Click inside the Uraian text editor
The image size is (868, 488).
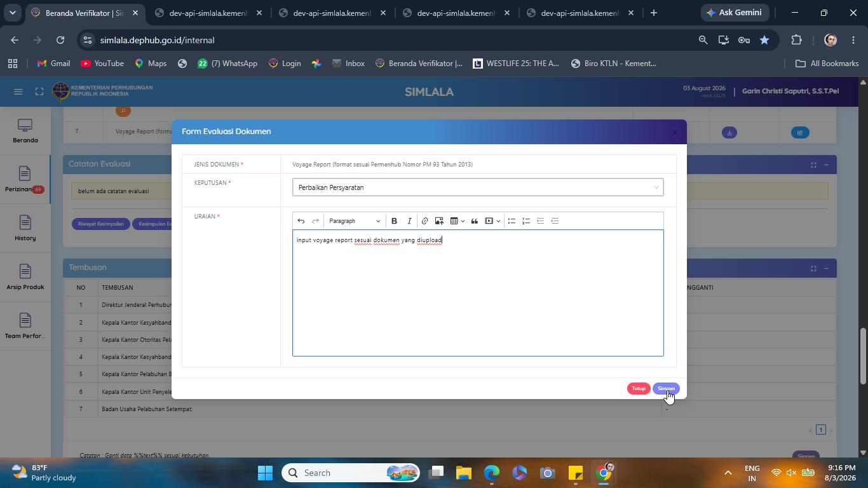478,293
